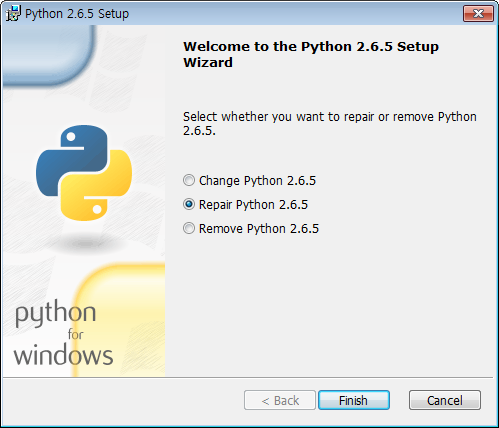Screen dimensions: 499x428
Task: Click the Finish button
Action: click(x=354, y=400)
